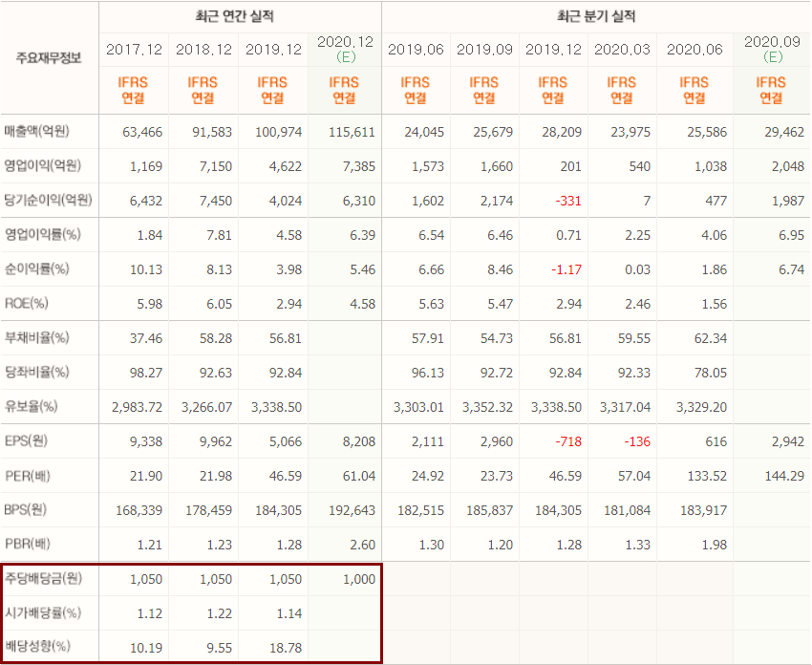Select the 91,583 매출액 value
This screenshot has width=812, height=665.
click(212, 132)
